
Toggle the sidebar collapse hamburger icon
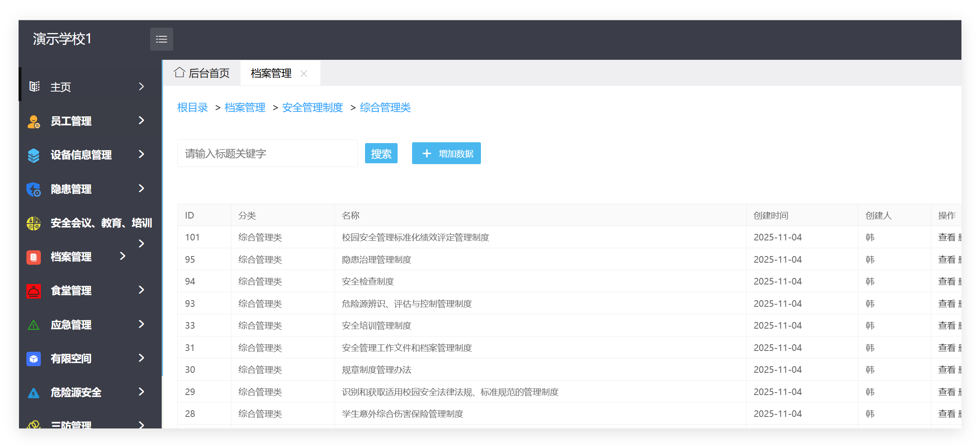pos(161,39)
